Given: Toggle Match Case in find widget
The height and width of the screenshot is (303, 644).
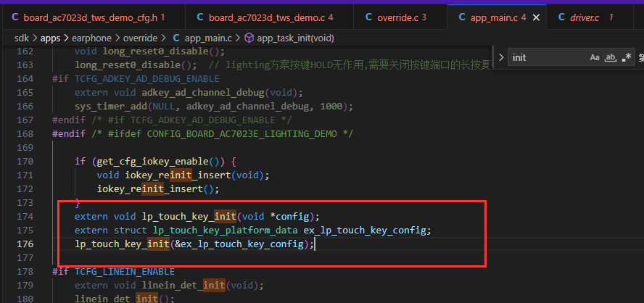Looking at the screenshot, I should (x=595, y=57).
